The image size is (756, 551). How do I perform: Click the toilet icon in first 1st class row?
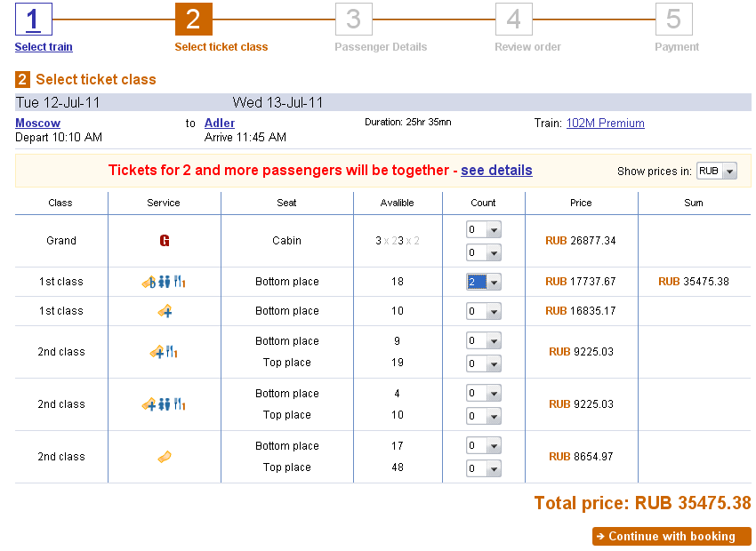click(x=164, y=282)
